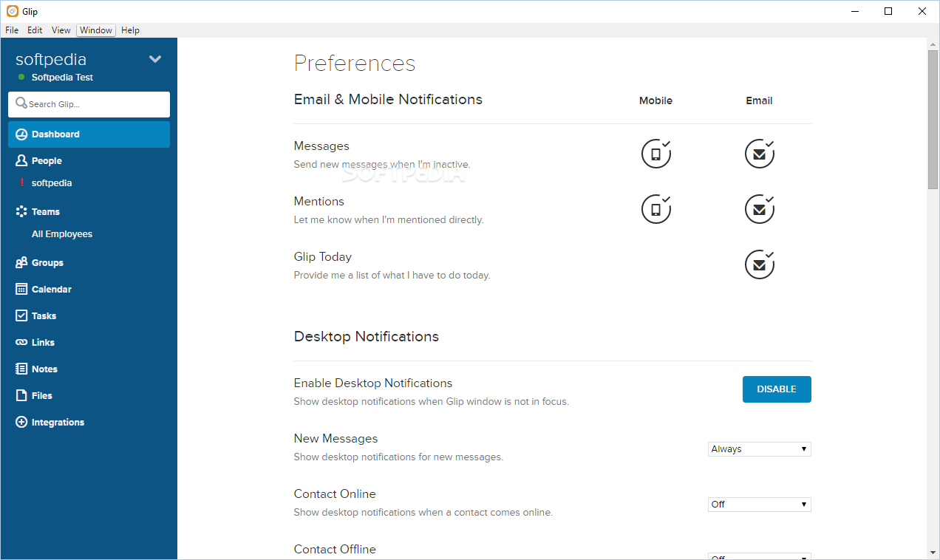Toggle email notifications for Mentions
The width and height of the screenshot is (940, 560).
(760, 209)
